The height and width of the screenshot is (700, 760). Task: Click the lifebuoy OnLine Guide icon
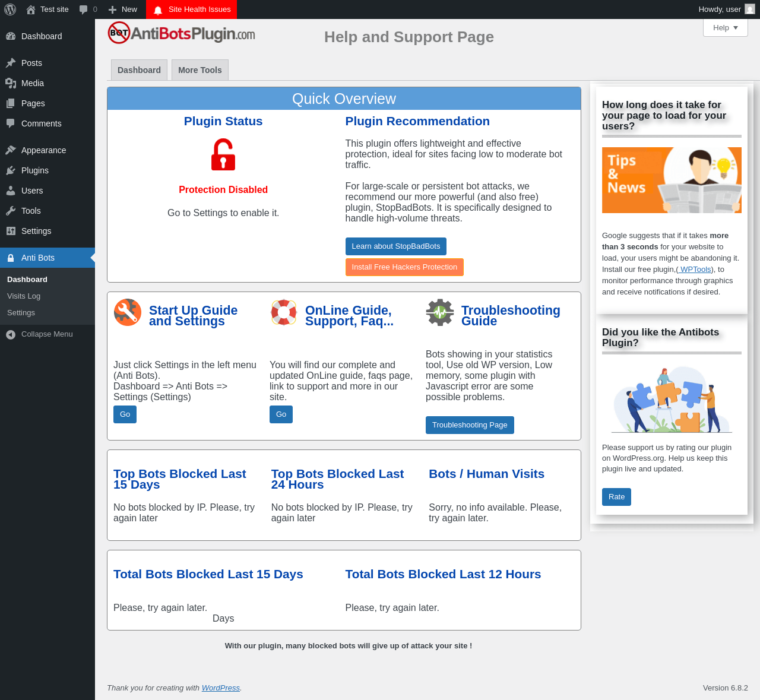pos(284,312)
